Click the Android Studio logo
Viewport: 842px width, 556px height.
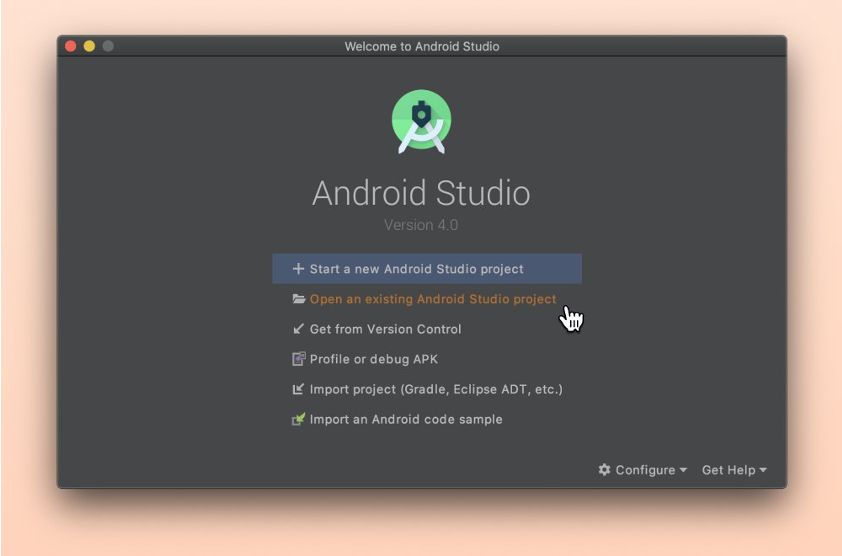[x=422, y=122]
